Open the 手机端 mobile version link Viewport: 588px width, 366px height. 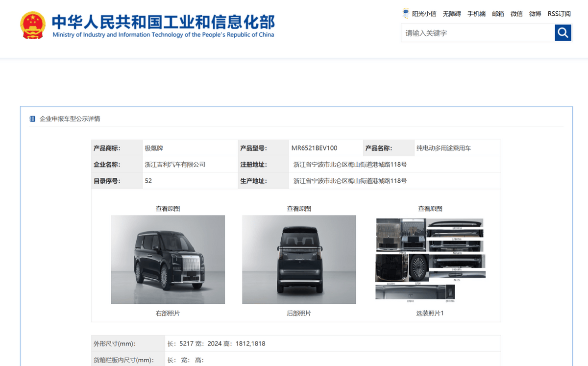click(476, 14)
